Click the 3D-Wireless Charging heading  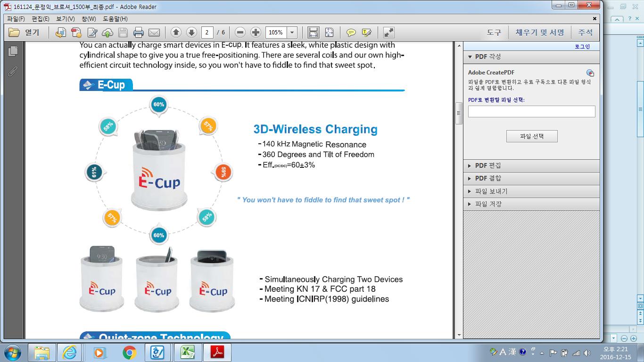[315, 129]
